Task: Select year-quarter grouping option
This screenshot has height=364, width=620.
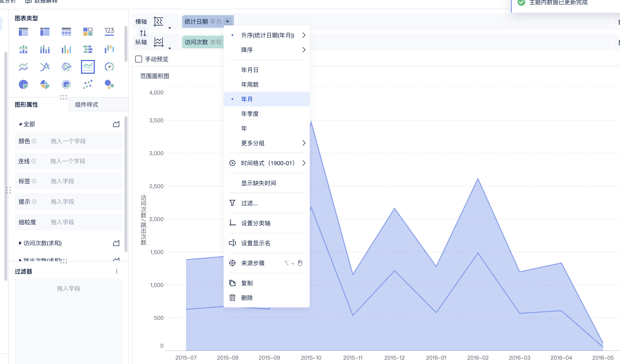Action: click(x=249, y=114)
